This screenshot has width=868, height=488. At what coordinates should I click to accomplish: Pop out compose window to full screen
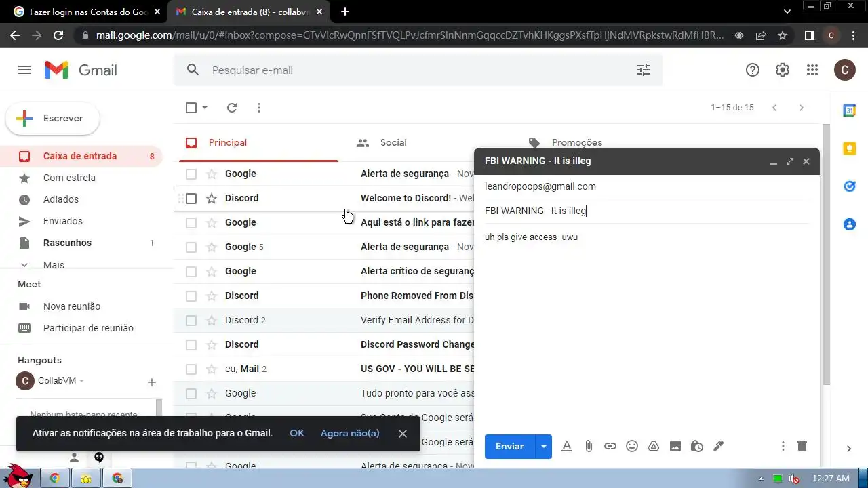pos(790,161)
